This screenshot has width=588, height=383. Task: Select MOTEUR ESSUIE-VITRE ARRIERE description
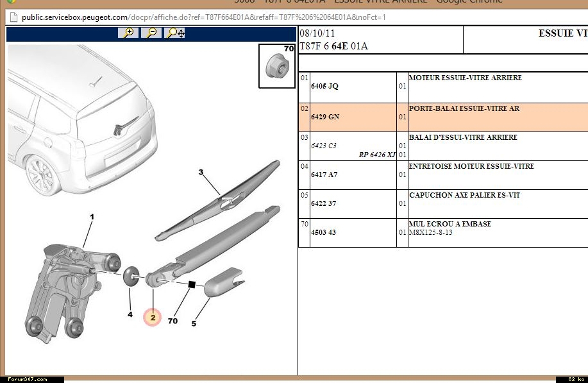click(x=466, y=78)
